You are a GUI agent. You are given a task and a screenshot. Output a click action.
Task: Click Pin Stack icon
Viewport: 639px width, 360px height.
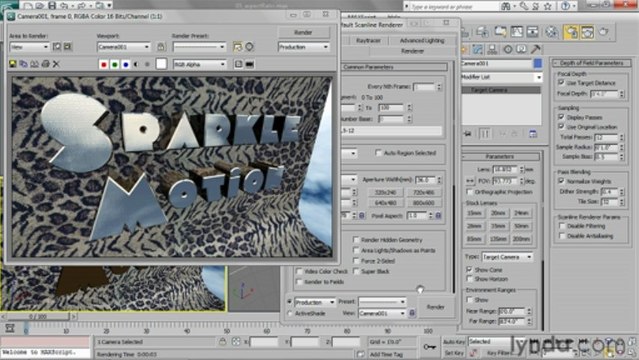(468, 134)
